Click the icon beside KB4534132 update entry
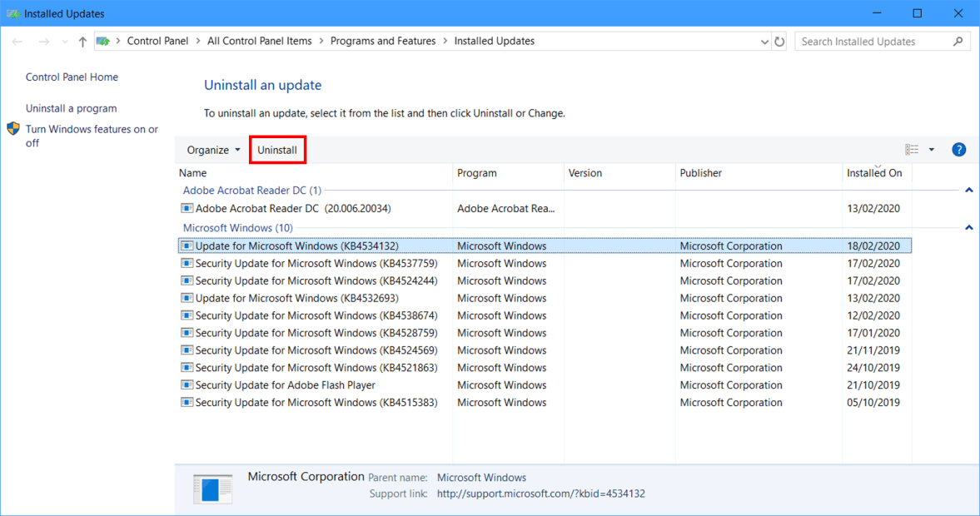The image size is (980, 516). (187, 246)
